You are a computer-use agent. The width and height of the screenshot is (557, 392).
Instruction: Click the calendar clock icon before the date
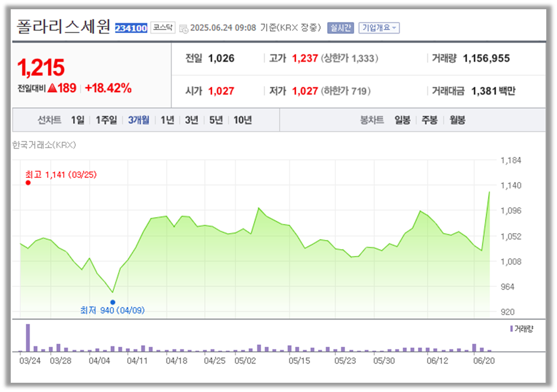click(x=184, y=29)
